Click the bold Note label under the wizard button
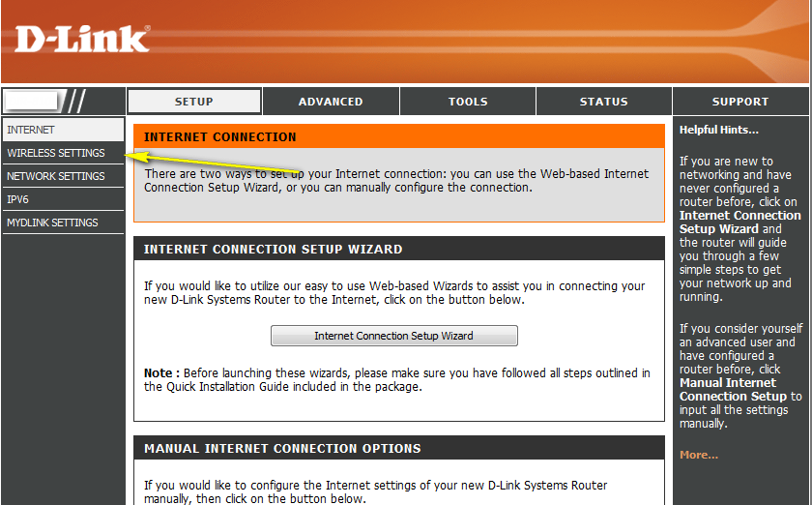Image resolution: width=812 pixels, height=505 pixels. pos(160,373)
